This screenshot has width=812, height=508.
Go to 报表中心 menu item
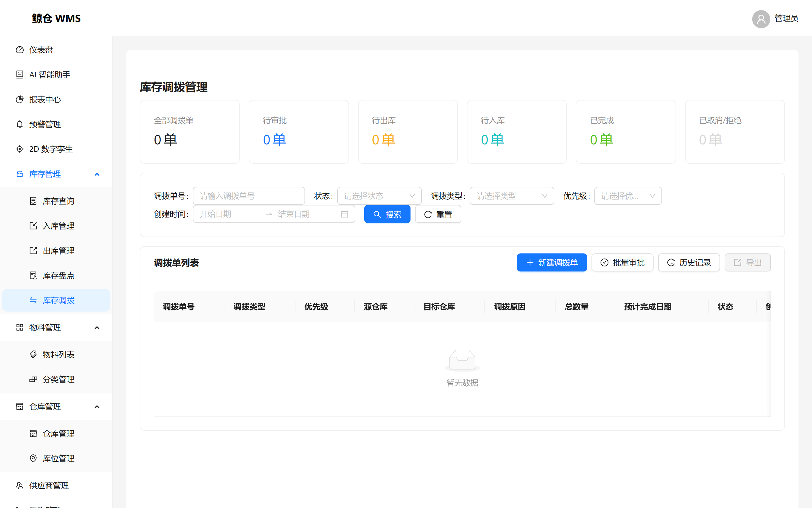coord(56,99)
